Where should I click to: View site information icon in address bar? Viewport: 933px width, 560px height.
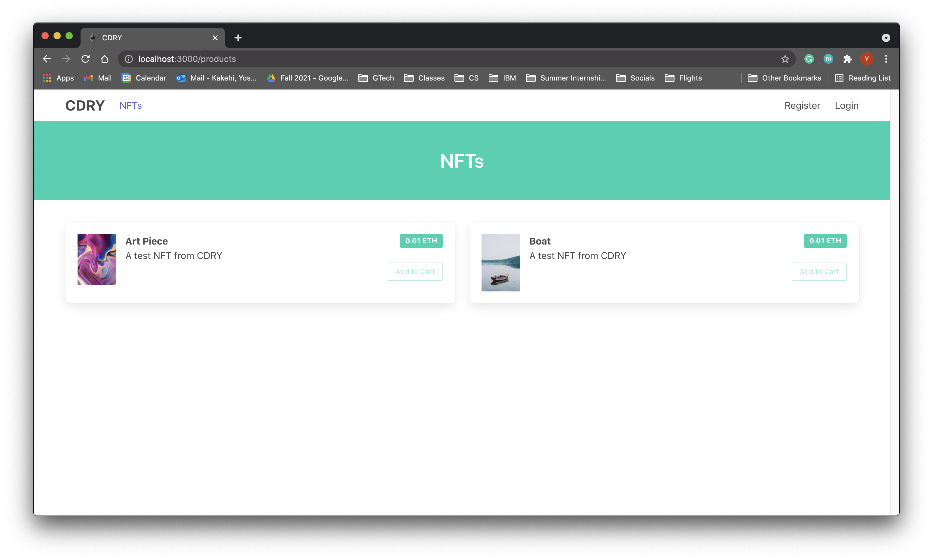[x=129, y=59]
